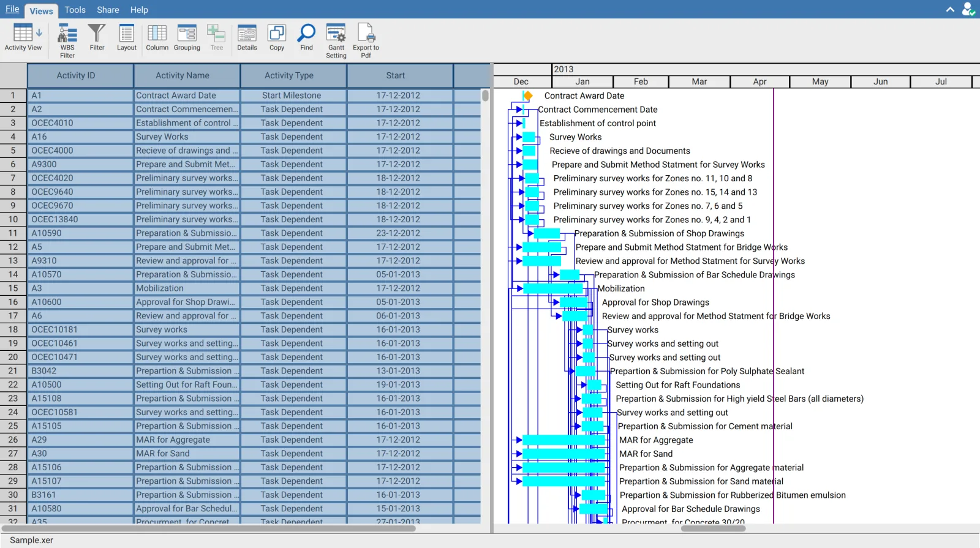Open the Activity View tool
Viewport: 980px width, 548px height.
23,38
